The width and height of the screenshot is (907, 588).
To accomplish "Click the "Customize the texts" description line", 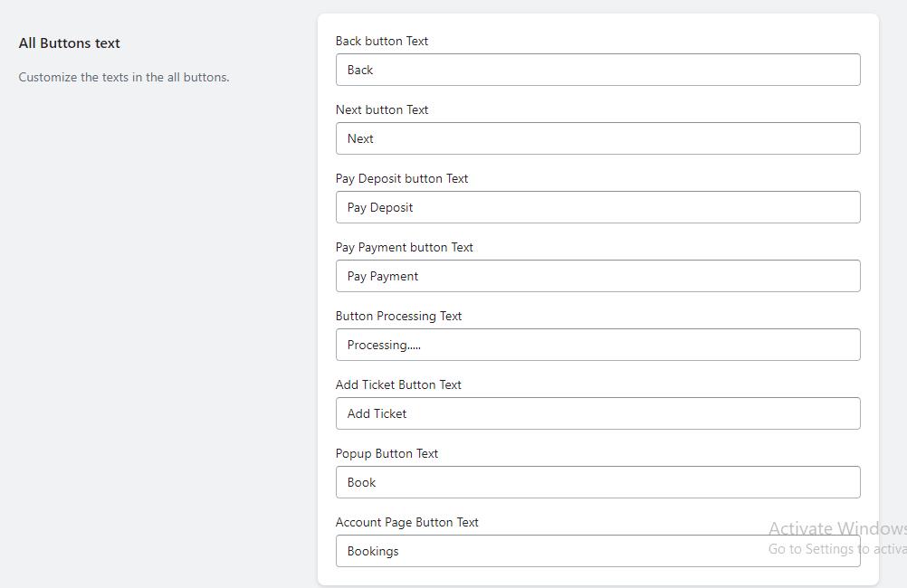I will [x=124, y=77].
